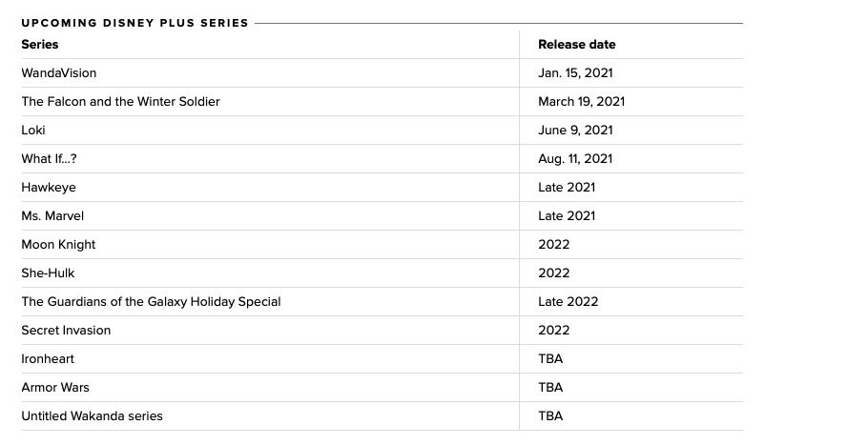Select the Aug. 11, 2021 date
868x445 pixels.
[575, 159]
